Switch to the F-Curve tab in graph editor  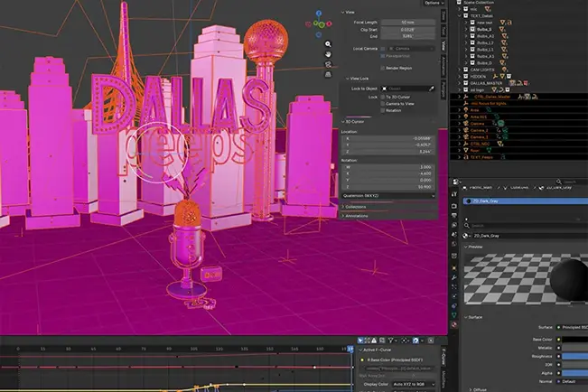(x=443, y=357)
